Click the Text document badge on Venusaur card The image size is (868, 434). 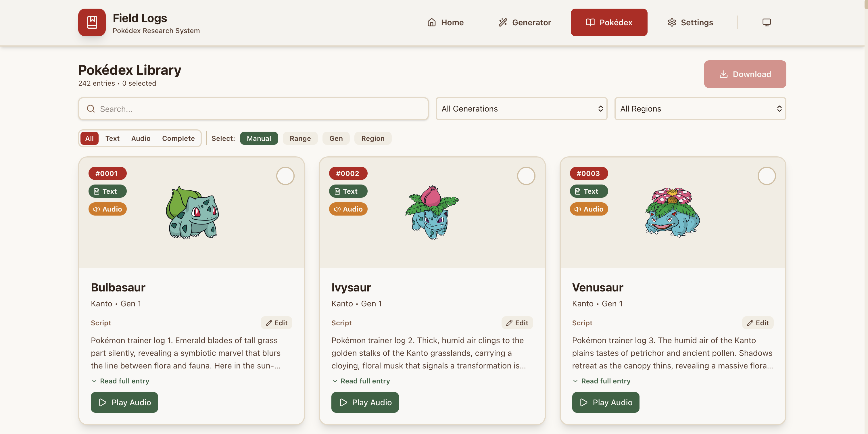pos(589,191)
